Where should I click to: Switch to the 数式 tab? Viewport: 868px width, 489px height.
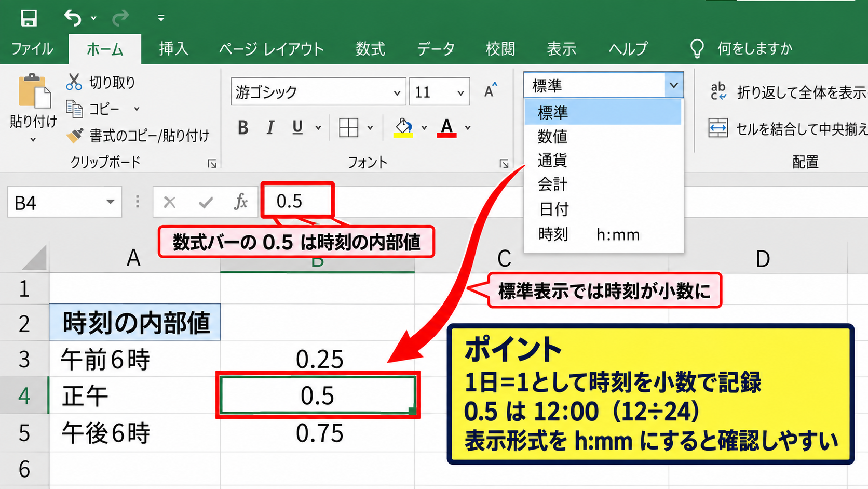(x=370, y=49)
